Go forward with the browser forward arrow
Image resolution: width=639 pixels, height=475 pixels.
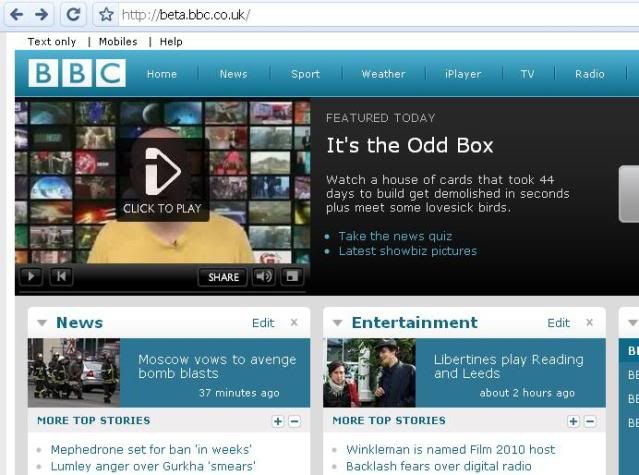(41, 15)
